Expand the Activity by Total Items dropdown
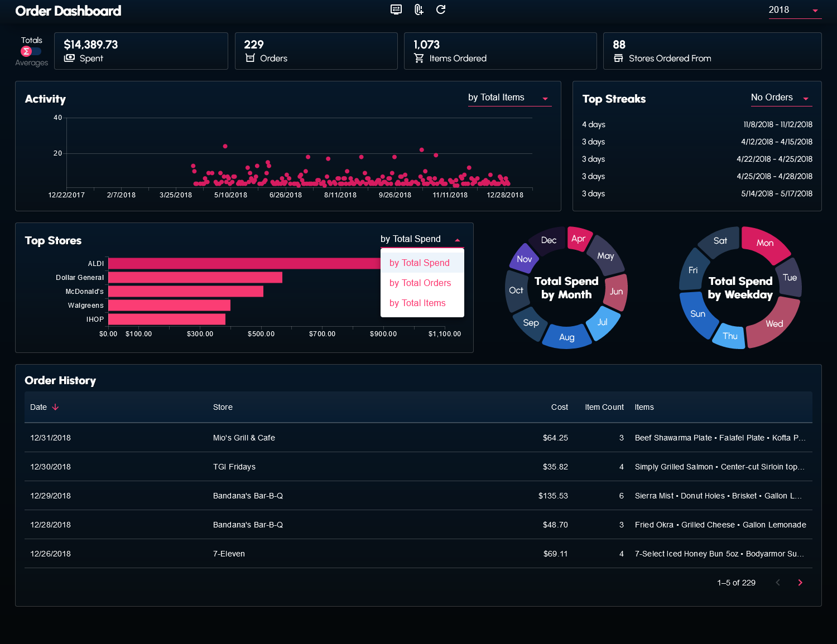 509,98
